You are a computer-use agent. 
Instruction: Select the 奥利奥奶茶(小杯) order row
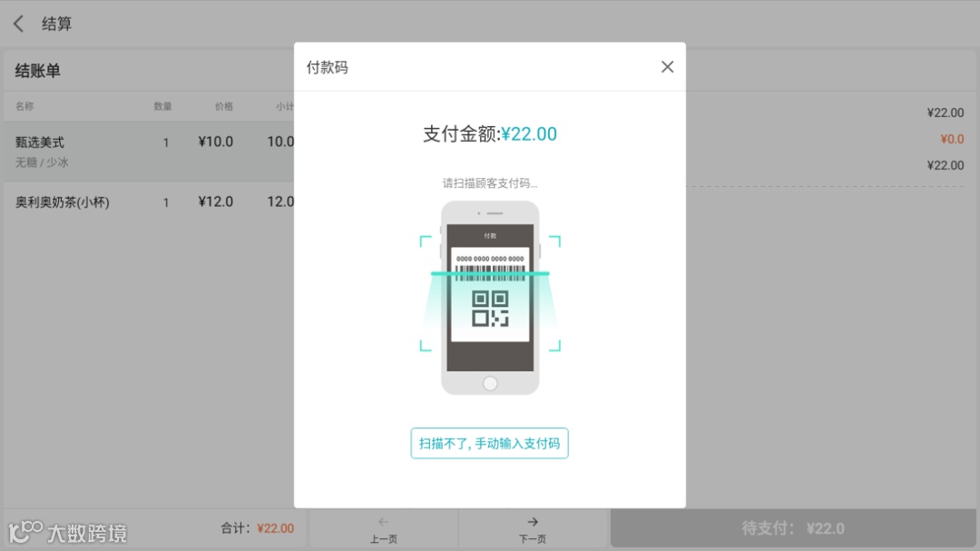[149, 202]
